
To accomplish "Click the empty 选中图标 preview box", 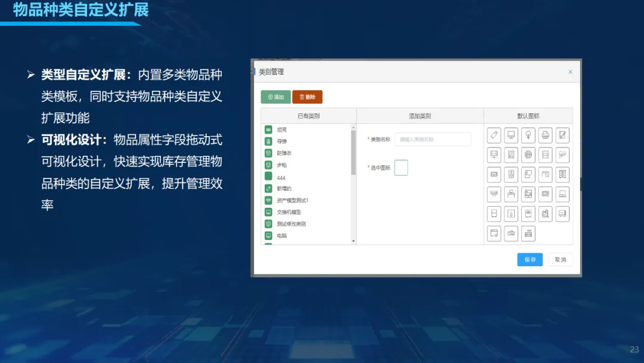I will [401, 168].
